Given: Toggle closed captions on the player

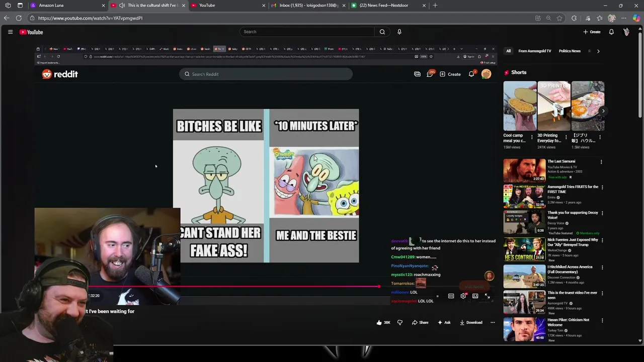Looking at the screenshot, I should (451, 296).
